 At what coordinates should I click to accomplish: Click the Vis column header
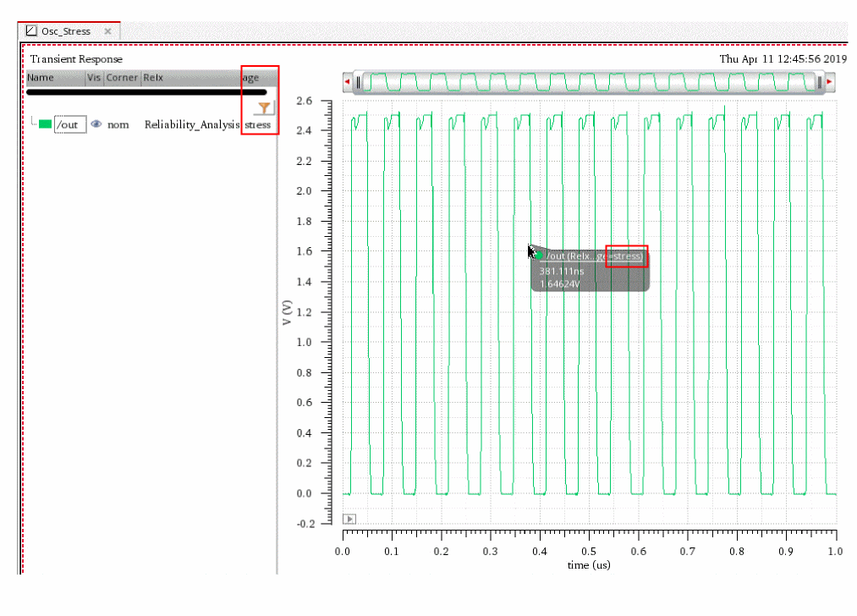pos(94,78)
